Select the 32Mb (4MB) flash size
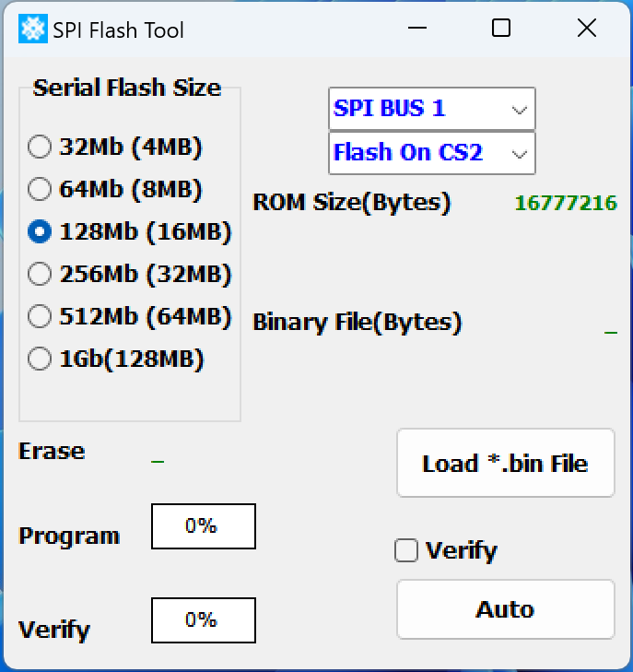633x672 pixels. click(40, 147)
